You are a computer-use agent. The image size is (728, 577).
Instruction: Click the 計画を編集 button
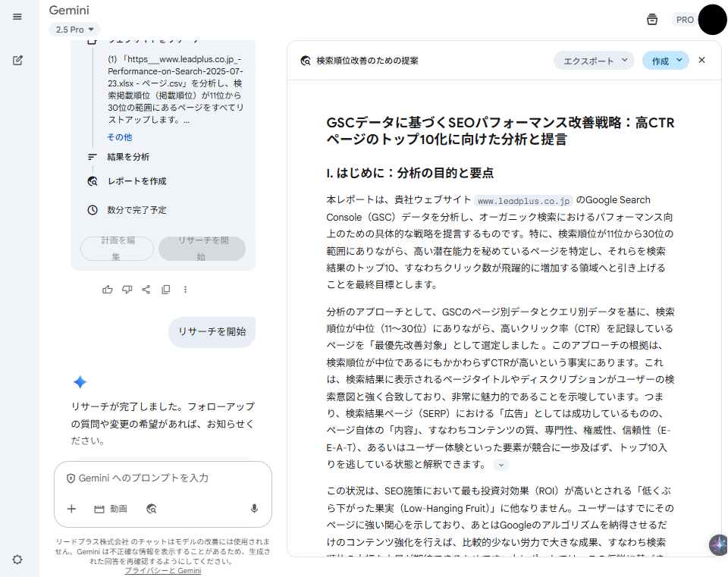pos(117,249)
